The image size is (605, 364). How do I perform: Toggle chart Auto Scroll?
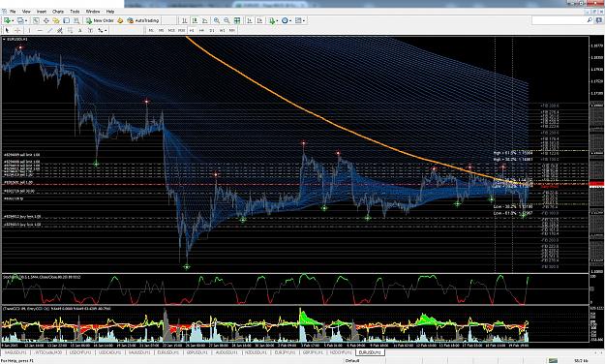tap(250, 20)
